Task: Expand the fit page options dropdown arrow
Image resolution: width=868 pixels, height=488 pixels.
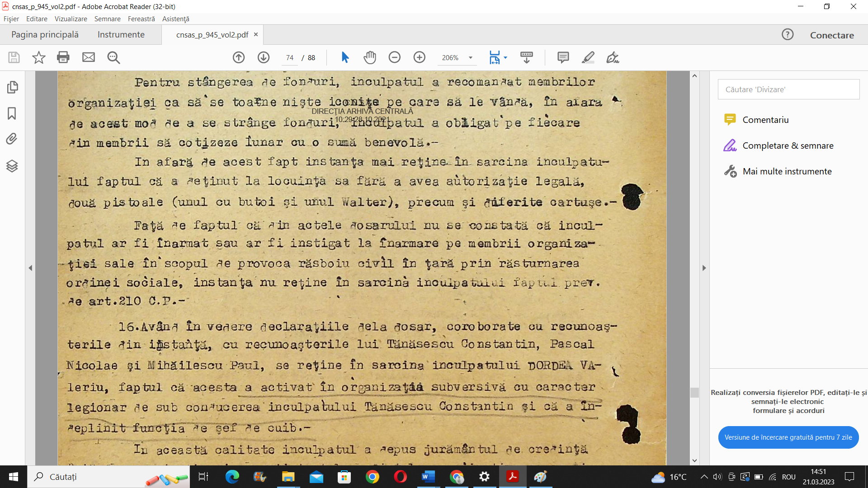Action: 505,58
